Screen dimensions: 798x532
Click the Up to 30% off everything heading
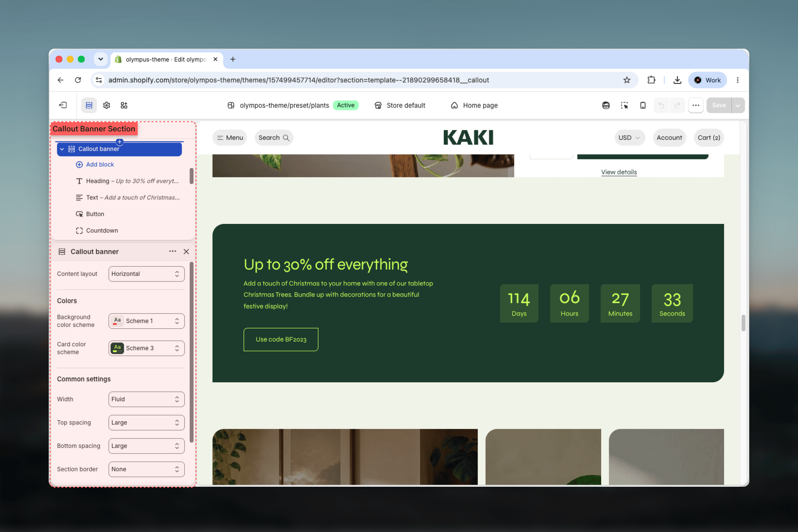tap(326, 264)
